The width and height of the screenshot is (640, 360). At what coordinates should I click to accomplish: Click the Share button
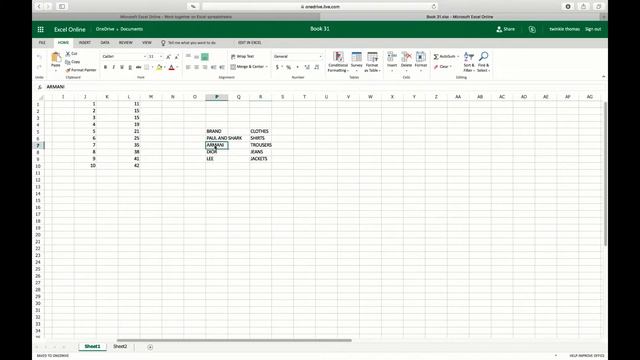tap(505, 29)
